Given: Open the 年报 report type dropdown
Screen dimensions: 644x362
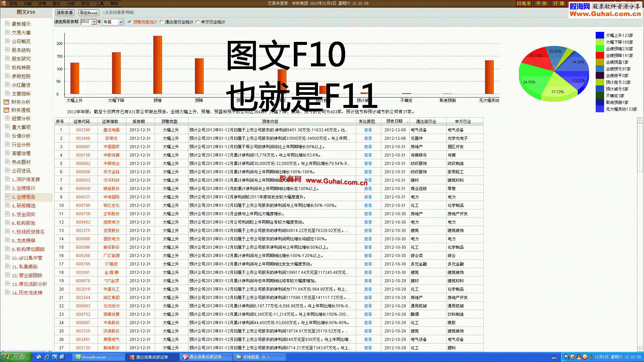Looking at the screenshot, I should (113, 22).
